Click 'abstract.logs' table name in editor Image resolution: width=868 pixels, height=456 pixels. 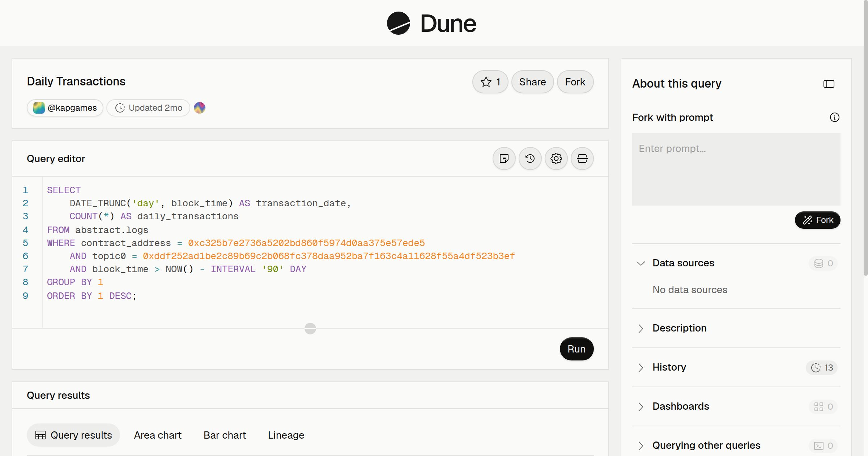click(x=112, y=230)
